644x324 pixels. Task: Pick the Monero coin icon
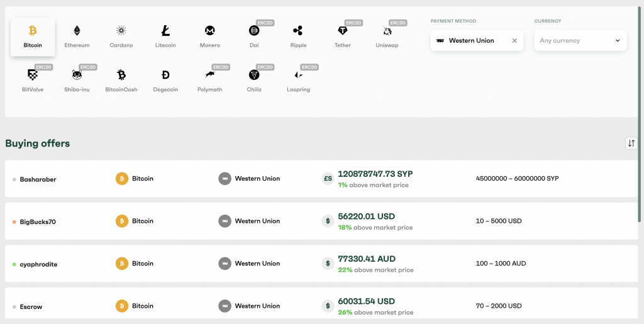pyautogui.click(x=210, y=31)
